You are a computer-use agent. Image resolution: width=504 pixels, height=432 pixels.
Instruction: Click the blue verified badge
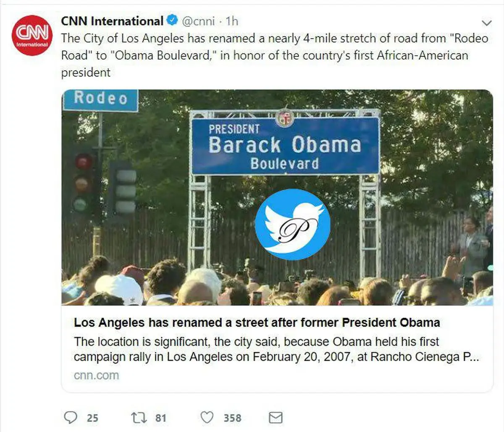(172, 20)
